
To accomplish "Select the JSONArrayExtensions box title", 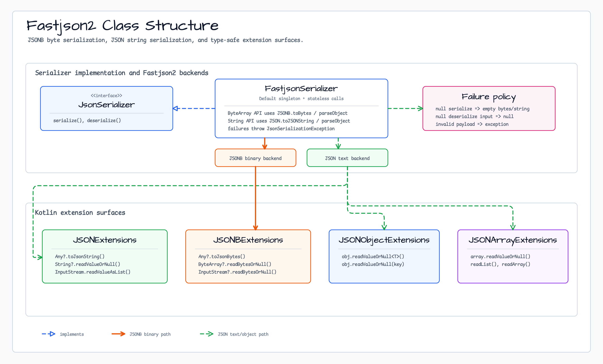I will click(x=513, y=240).
